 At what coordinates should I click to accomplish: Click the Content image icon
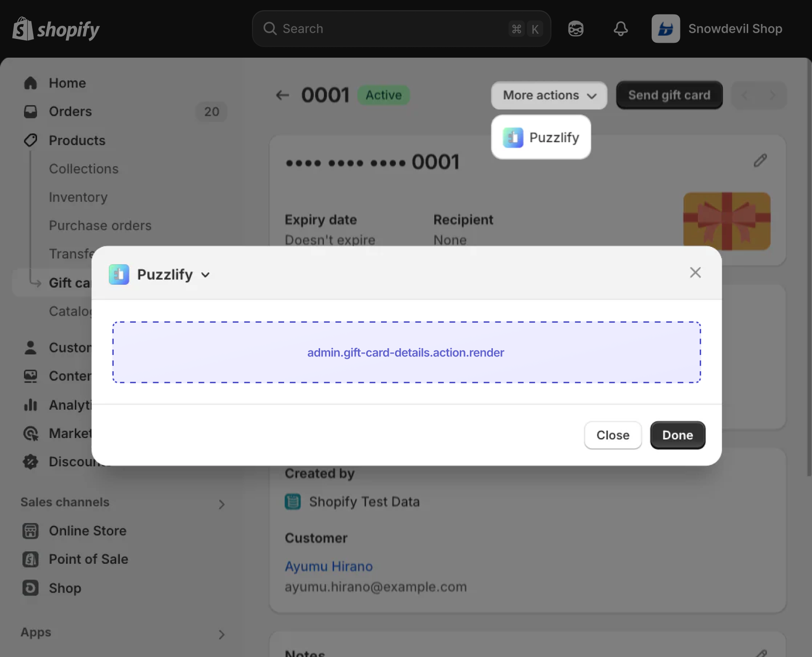point(30,376)
